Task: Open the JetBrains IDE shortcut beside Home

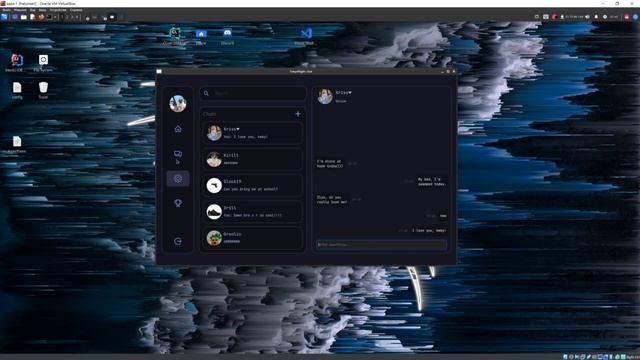Action: coord(175,36)
